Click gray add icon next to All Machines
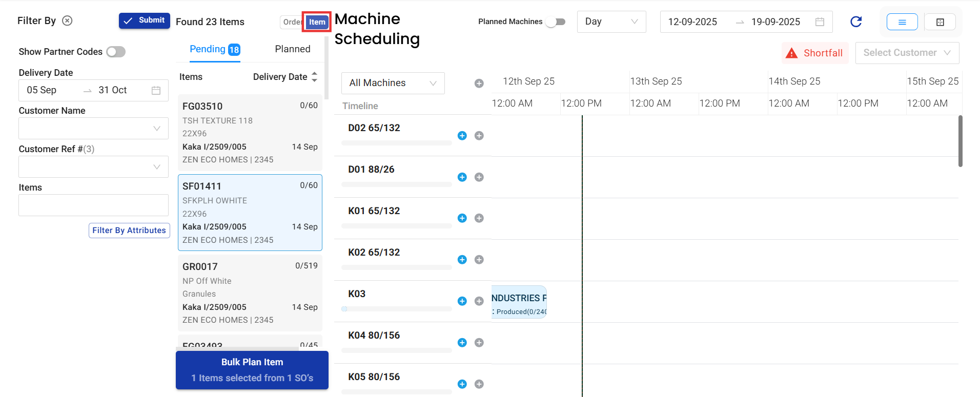Image resolution: width=980 pixels, height=397 pixels. [x=479, y=83]
